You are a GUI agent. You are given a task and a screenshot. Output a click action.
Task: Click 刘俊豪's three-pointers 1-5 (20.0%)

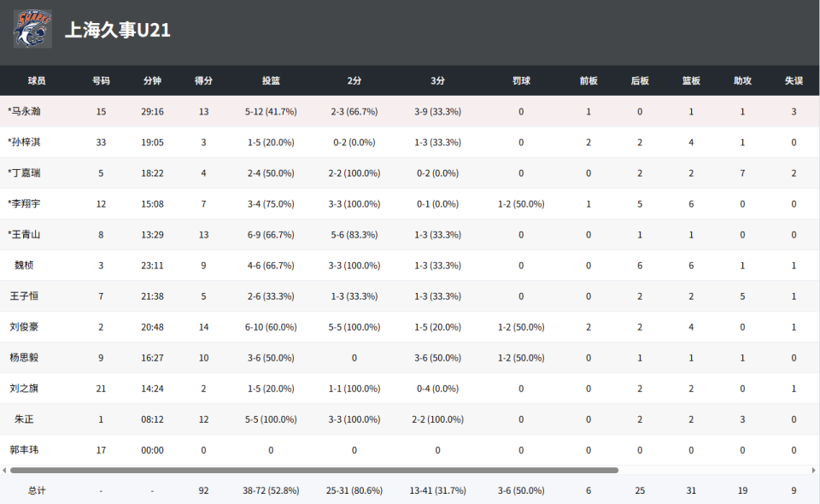coord(437,327)
